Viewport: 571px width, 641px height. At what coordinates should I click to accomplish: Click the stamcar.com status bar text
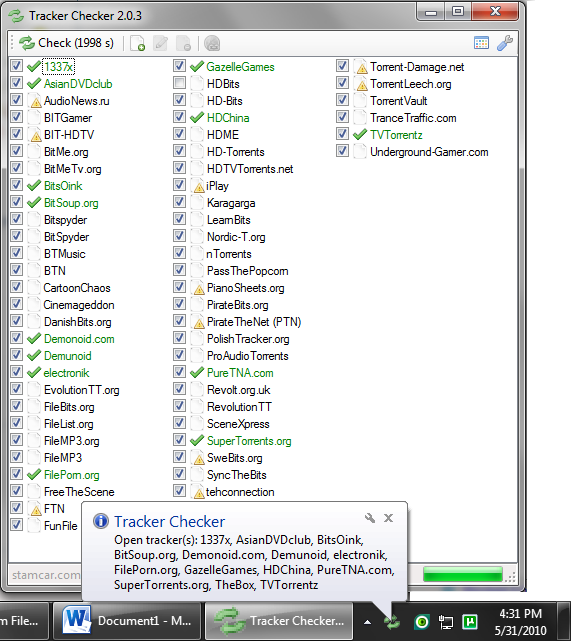(46, 575)
